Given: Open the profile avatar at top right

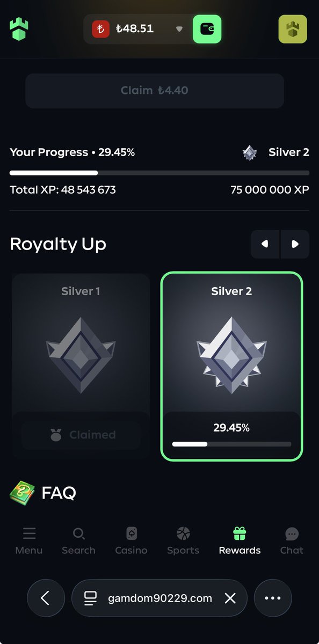Looking at the screenshot, I should (x=293, y=29).
